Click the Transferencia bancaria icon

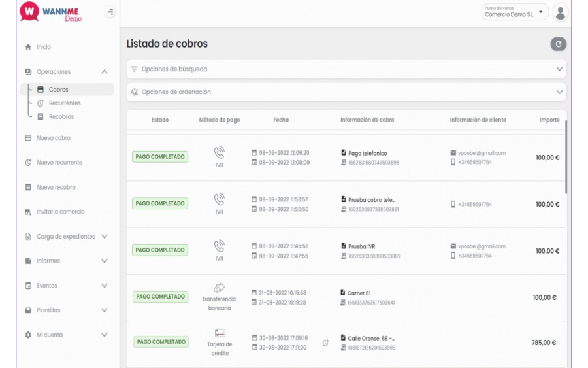(220, 288)
